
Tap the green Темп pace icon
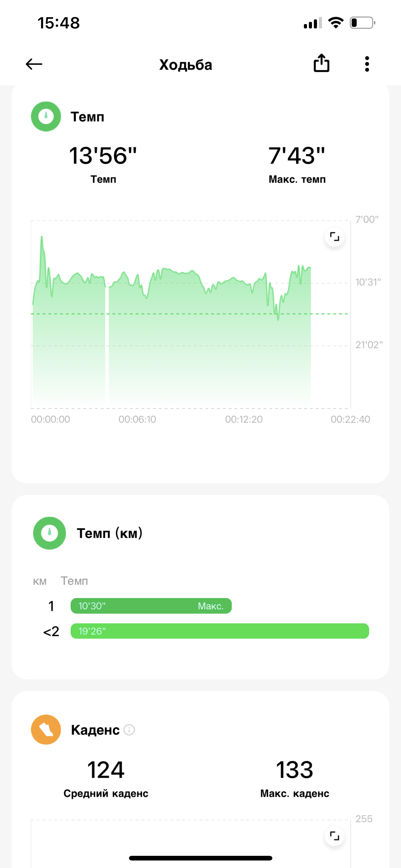(x=46, y=117)
